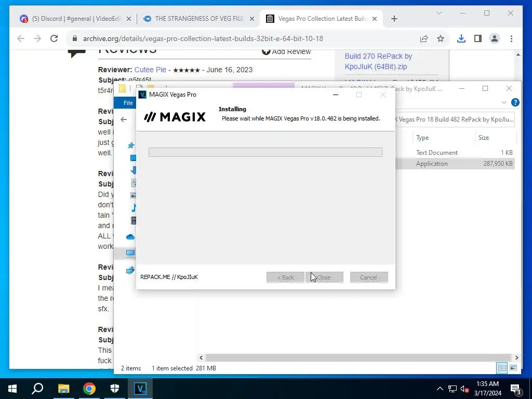Show hidden system tray icons
This screenshot has width=532, height=399.
[x=440, y=389]
